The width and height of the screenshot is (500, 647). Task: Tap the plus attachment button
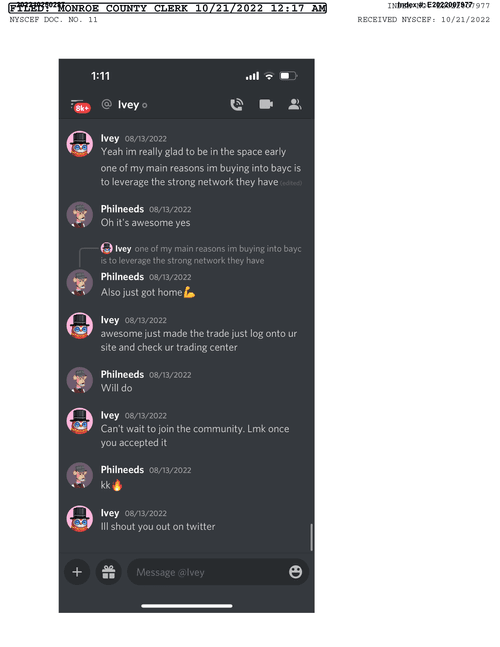pos(77,572)
